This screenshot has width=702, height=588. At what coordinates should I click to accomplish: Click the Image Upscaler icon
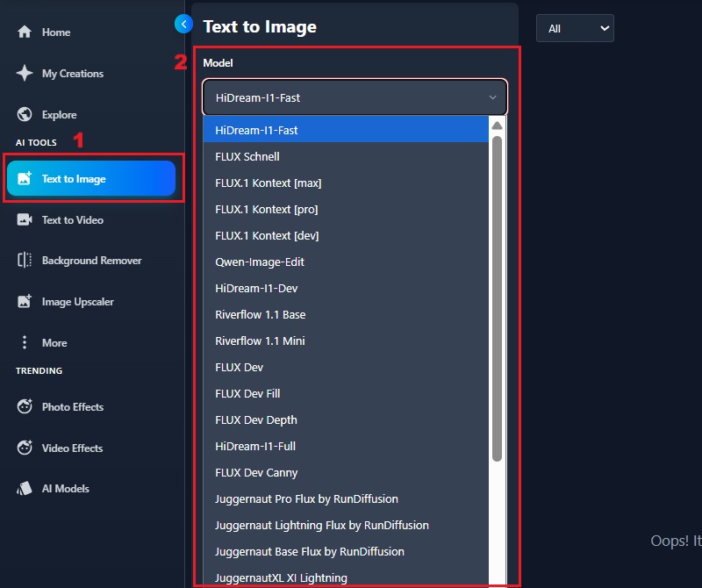pyautogui.click(x=25, y=301)
